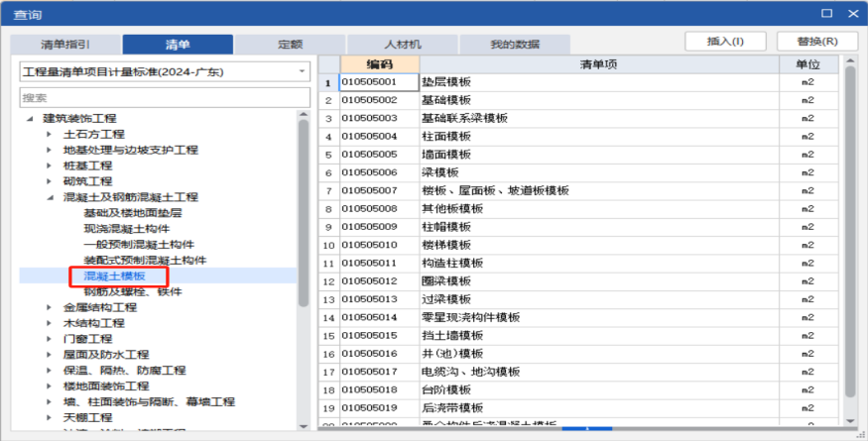Image resolution: width=868 pixels, height=441 pixels.
Task: Select the 楼梯模板 list item
Action: (446, 245)
